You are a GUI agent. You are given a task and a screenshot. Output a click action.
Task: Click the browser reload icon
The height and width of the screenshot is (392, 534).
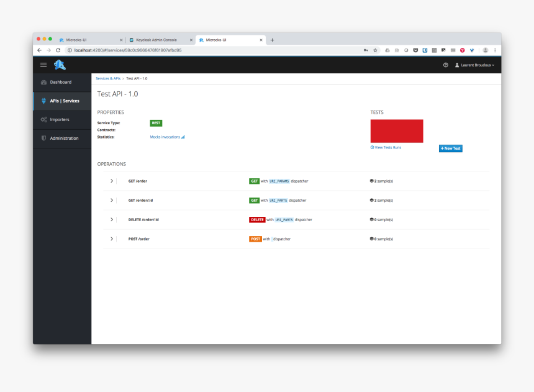tap(58, 50)
